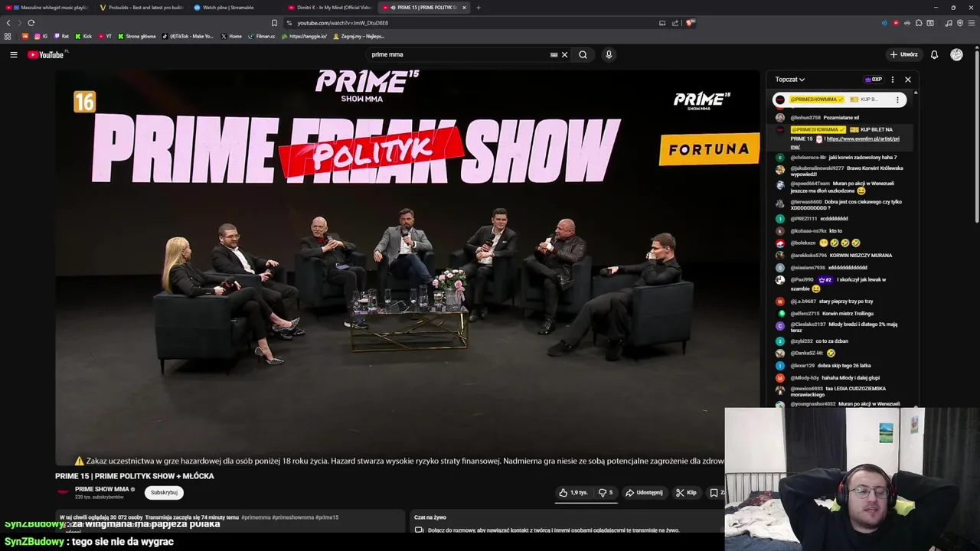Expand the Topczat chat mode dropdown

789,79
